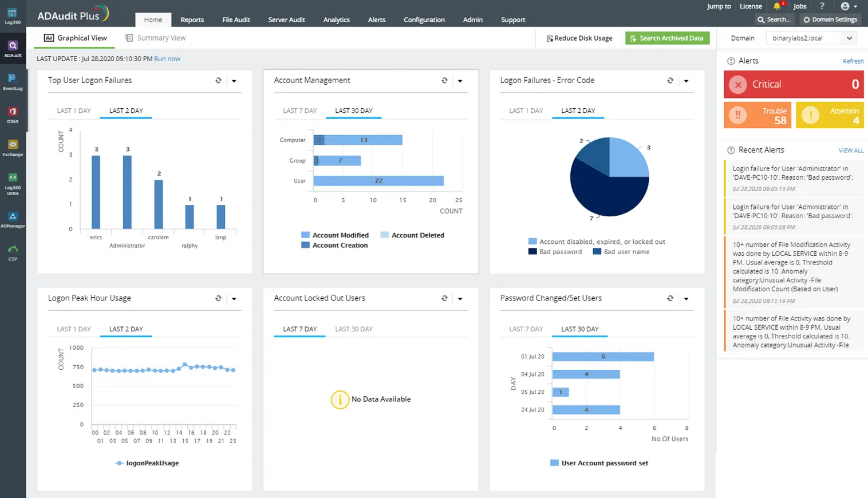Refresh Password Changed/Set Users widget
868x498 pixels.
coord(670,298)
